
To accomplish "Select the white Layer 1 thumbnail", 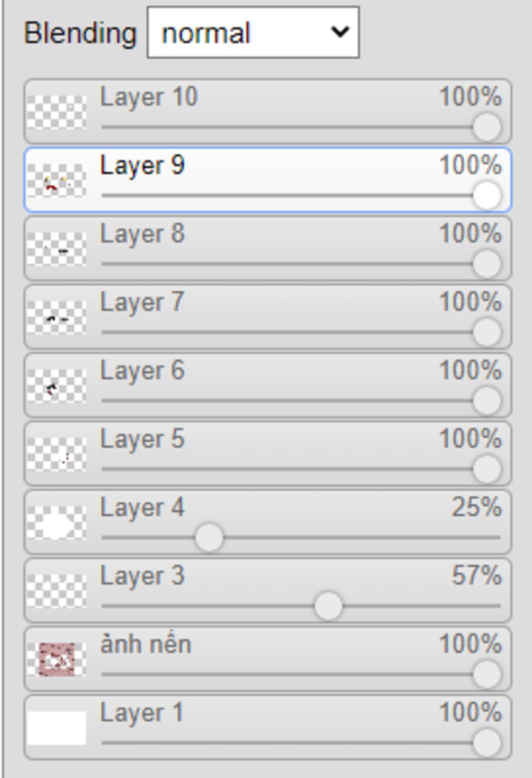I will [x=57, y=728].
